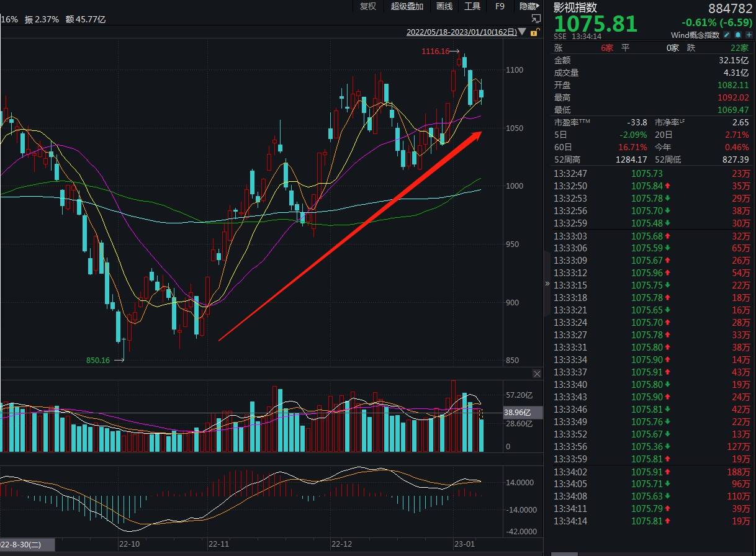Select the 画线 drawing tool
The image size is (756, 556).
444,6
